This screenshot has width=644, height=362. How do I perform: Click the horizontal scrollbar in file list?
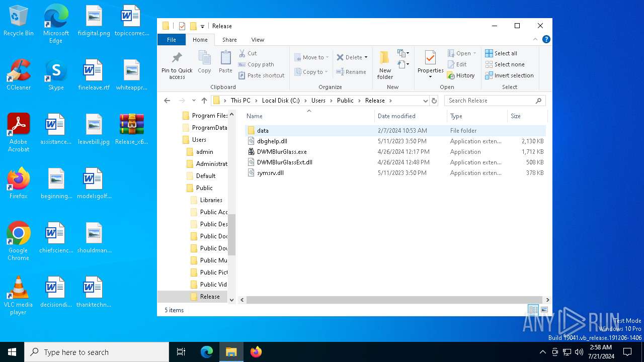pos(392,300)
